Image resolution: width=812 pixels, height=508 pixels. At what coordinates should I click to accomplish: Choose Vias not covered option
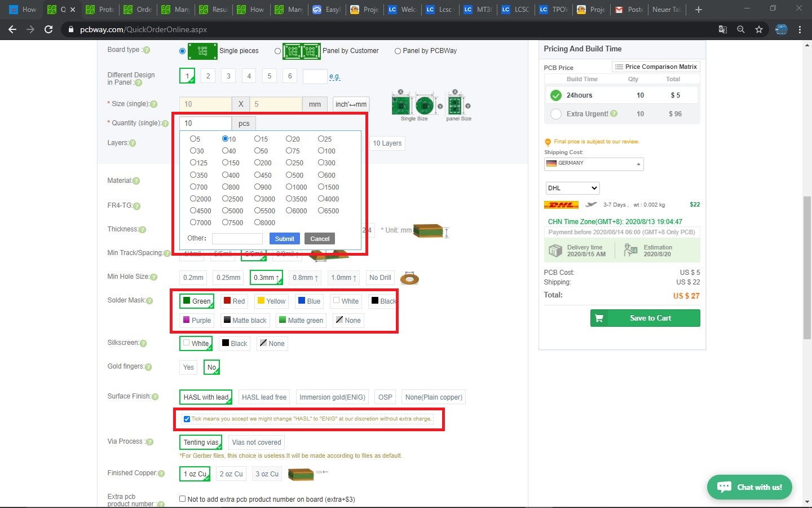(257, 443)
